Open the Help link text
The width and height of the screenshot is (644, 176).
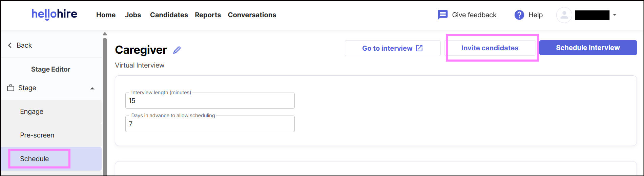[x=535, y=15]
